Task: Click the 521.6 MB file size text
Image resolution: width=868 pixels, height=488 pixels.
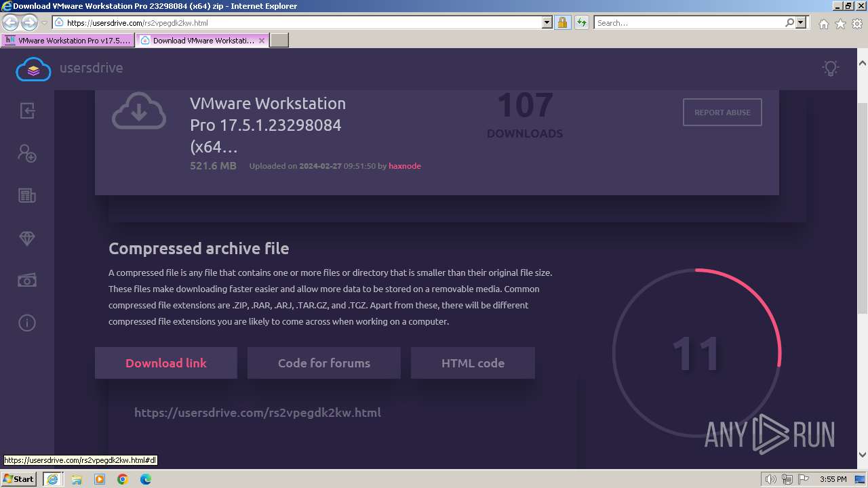Action: 213,165
